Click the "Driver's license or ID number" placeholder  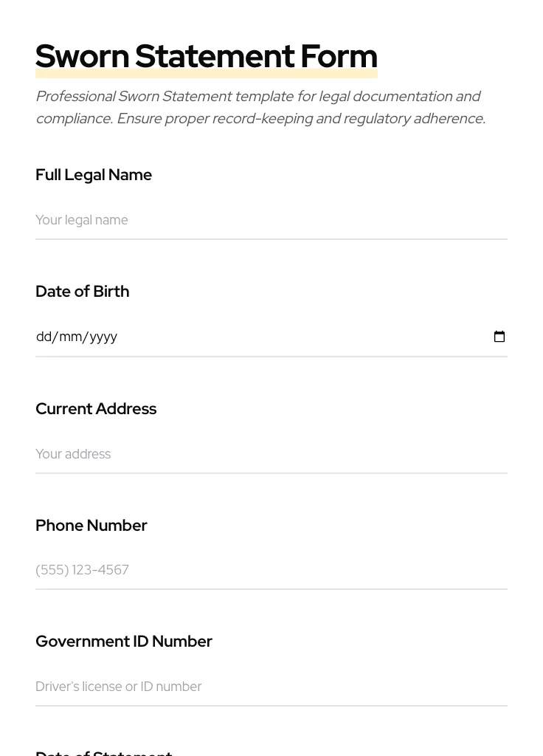click(119, 687)
